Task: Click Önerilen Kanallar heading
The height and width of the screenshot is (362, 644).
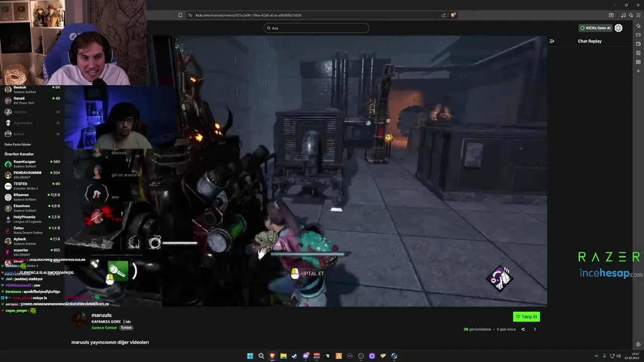Action: [x=19, y=154]
